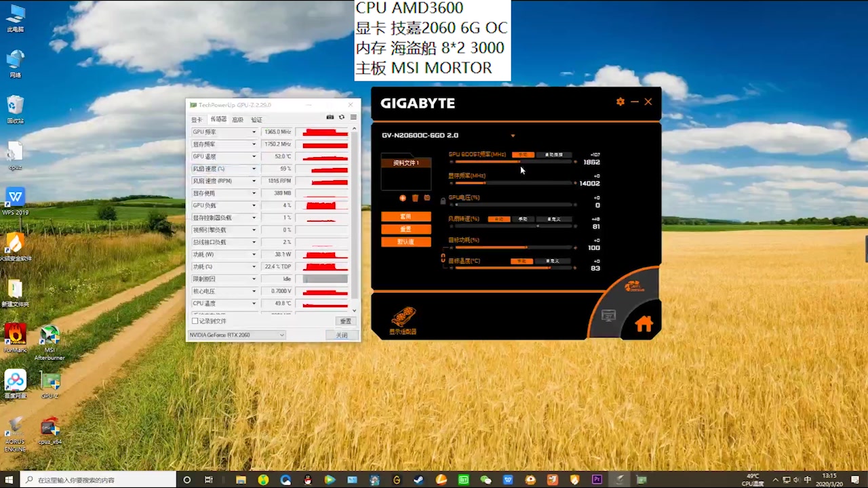Open WeChat from the taskbar
Image resolution: width=868 pixels, height=488 pixels.
(486, 480)
